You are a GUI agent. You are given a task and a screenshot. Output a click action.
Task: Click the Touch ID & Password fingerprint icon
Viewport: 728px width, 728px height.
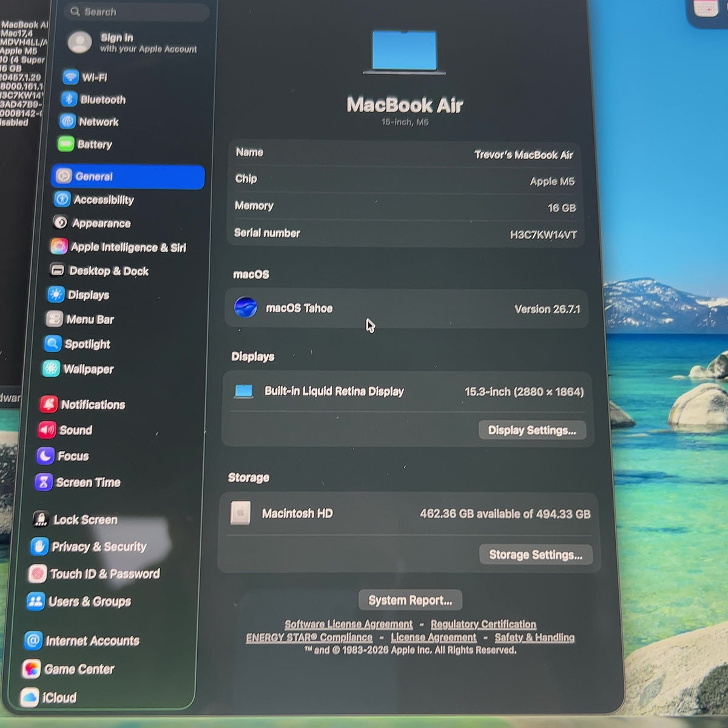coord(37,574)
